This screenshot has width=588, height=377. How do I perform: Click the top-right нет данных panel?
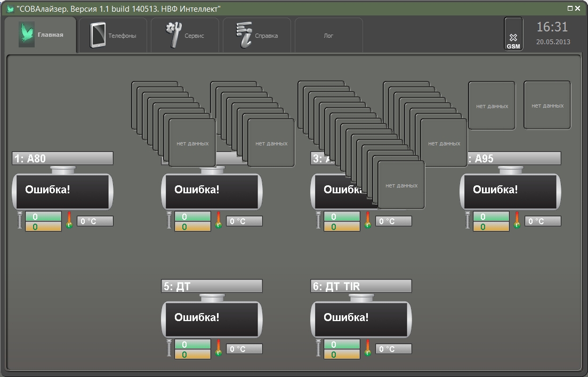(x=547, y=105)
